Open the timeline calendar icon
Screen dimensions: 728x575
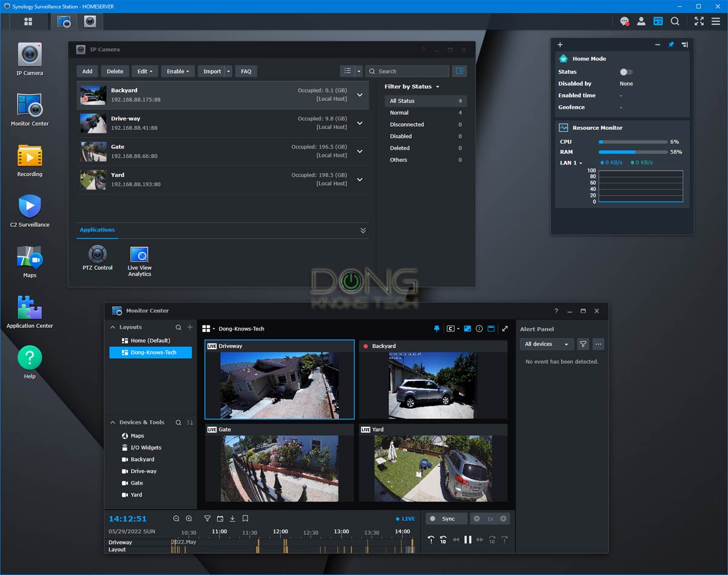[220, 519]
